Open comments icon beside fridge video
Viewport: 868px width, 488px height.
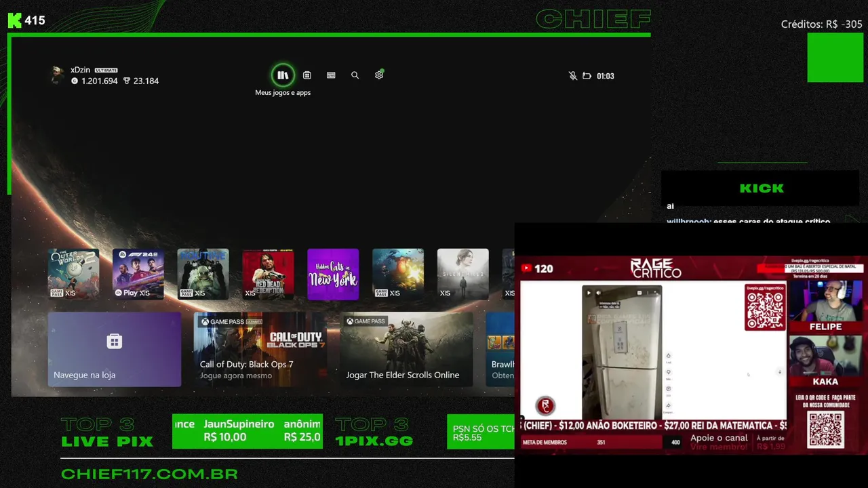tap(668, 388)
